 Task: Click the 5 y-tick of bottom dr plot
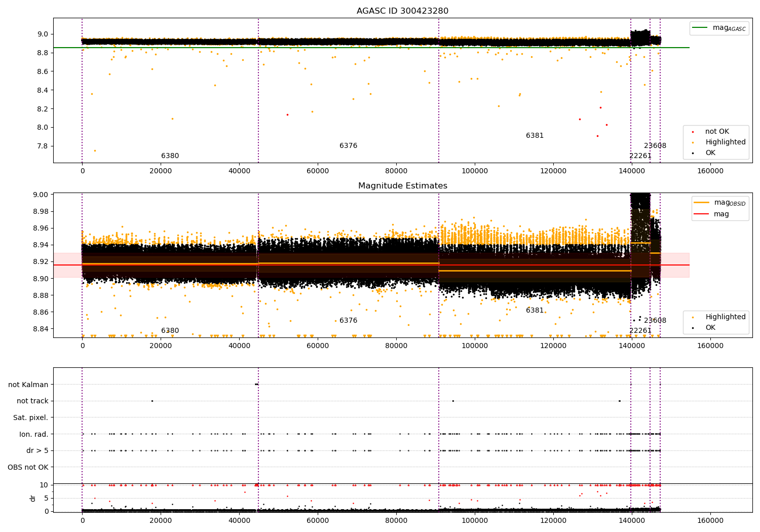click(x=47, y=499)
